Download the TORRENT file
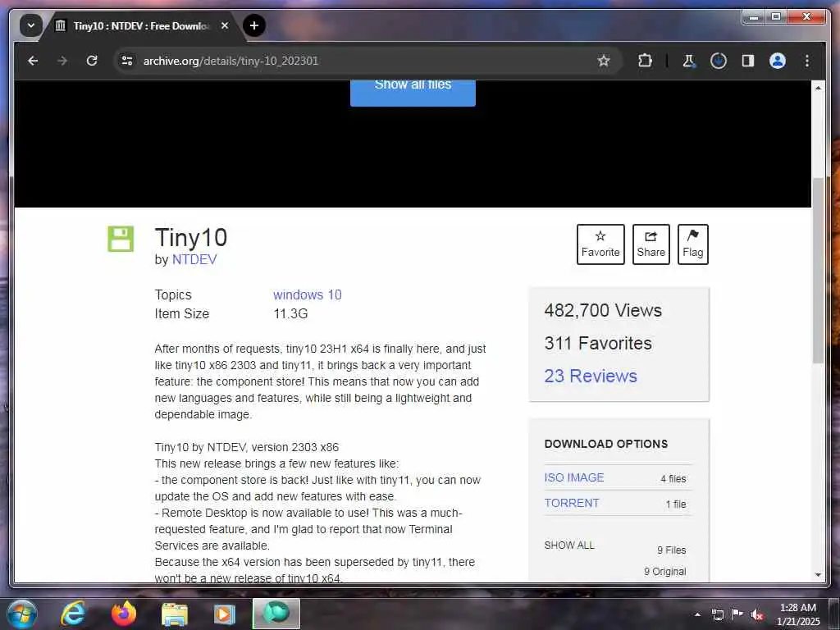Image resolution: width=840 pixels, height=630 pixels. pos(572,503)
